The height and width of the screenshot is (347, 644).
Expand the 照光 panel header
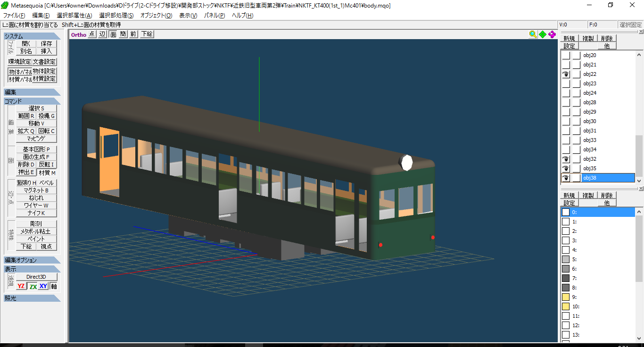[33, 298]
